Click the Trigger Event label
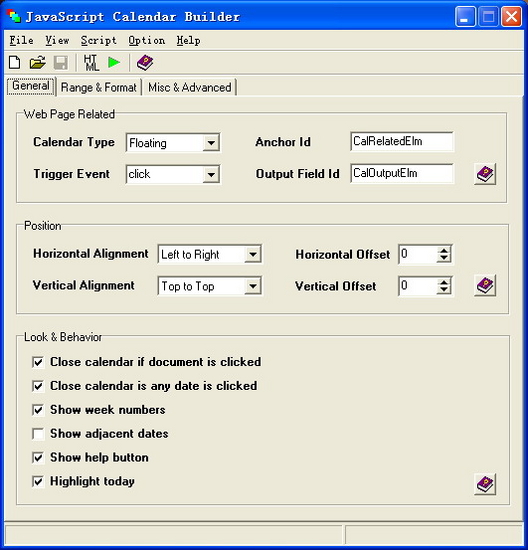 tap(72, 174)
